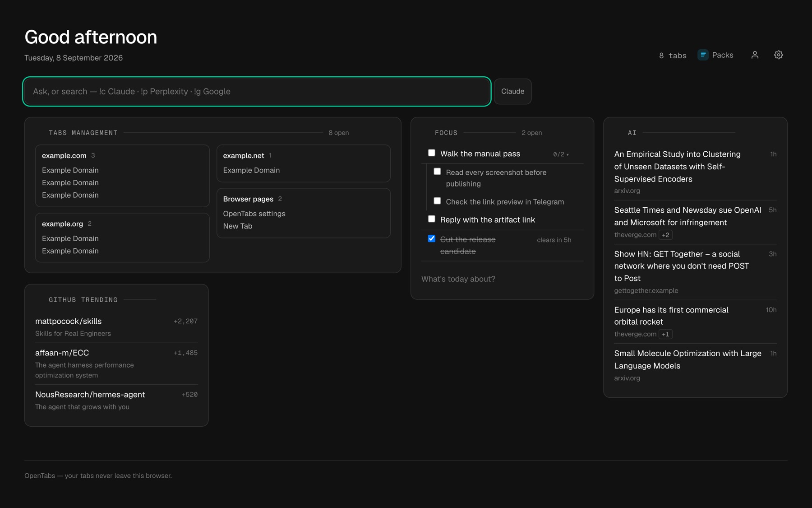Collapse subtasks using the 0/2 arrow

click(x=561, y=154)
